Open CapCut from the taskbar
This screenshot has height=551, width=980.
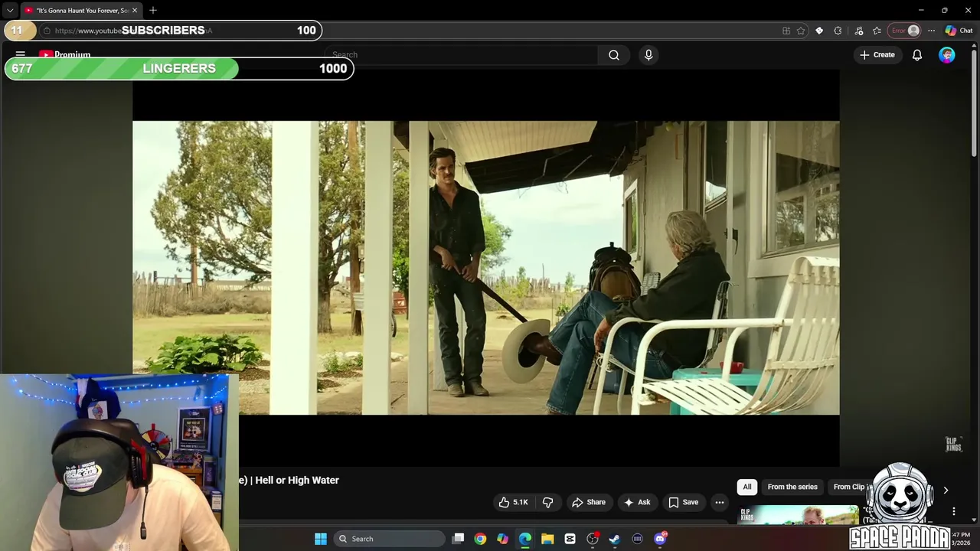[x=570, y=539]
